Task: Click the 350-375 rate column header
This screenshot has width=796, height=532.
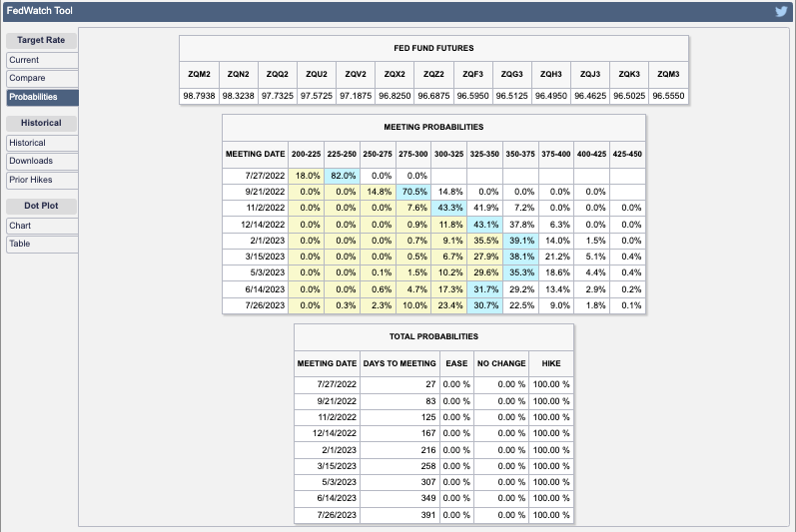Action: 520,154
